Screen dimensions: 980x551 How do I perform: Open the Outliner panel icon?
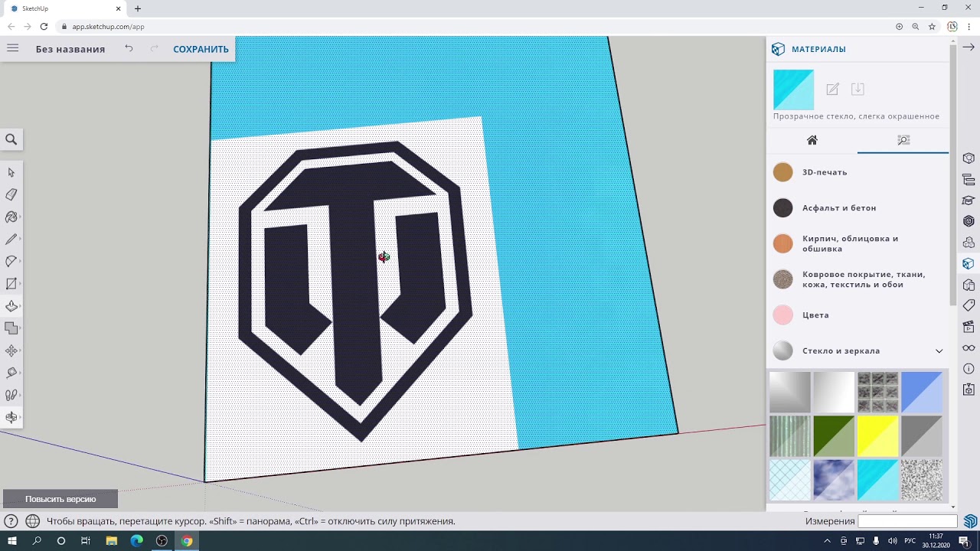pos(969,181)
